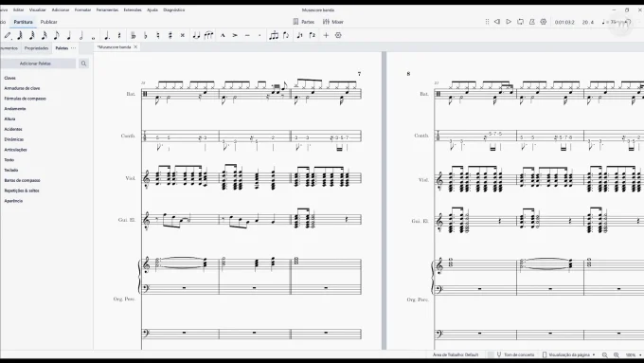This screenshot has width=644, height=363.
Task: Close the Musescore banda score tab
Action: click(x=135, y=47)
